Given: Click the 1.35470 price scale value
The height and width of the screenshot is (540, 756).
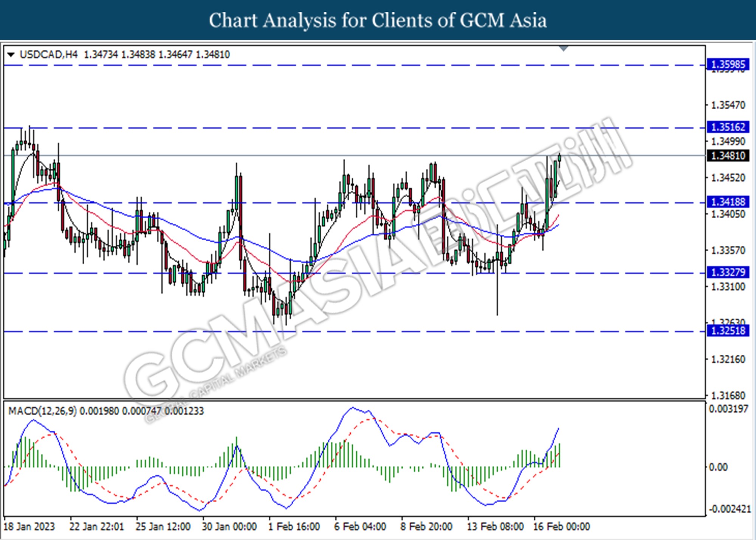Looking at the screenshot, I should 728,105.
